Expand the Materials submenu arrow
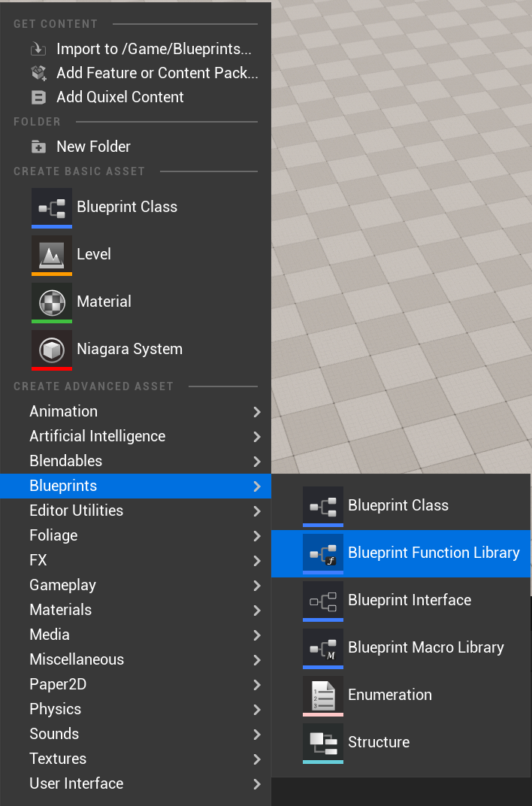The width and height of the screenshot is (532, 806). pos(257,611)
